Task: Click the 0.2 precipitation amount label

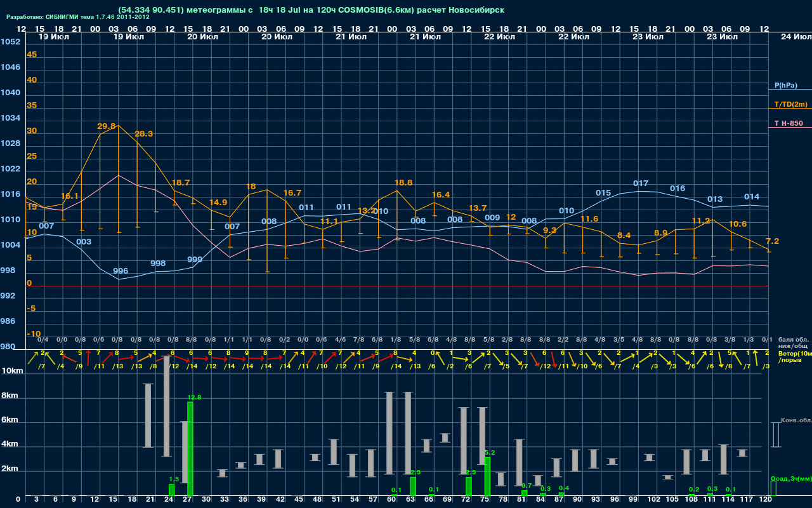Action: point(694,489)
